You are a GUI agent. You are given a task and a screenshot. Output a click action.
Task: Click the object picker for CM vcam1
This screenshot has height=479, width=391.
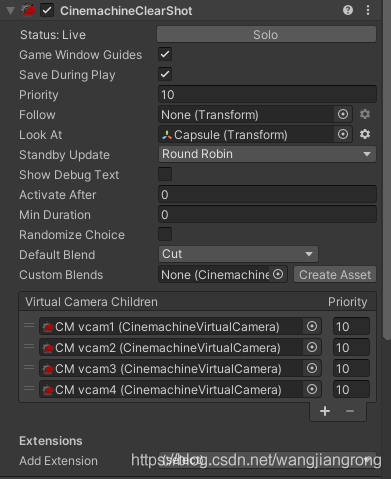312,326
